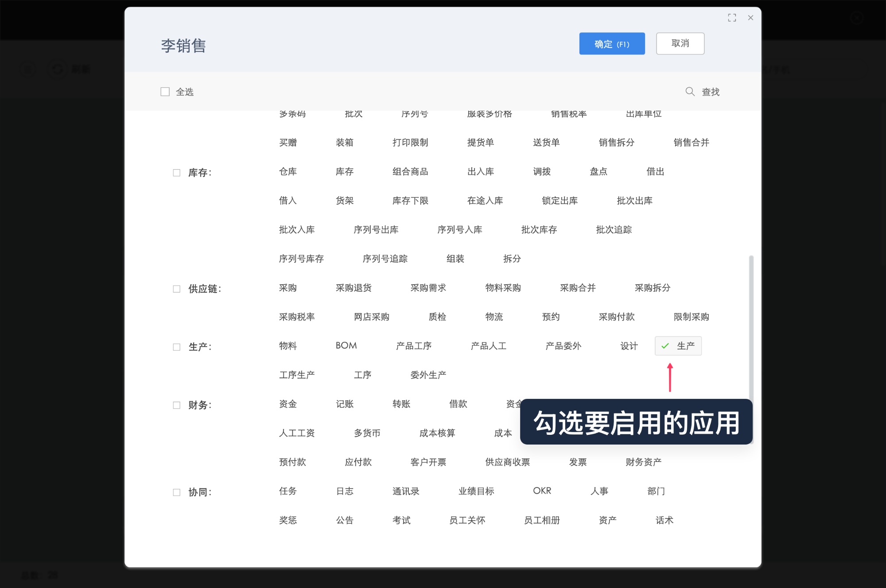Click the 确定 (F1) confirm button
886x588 pixels.
612,43
